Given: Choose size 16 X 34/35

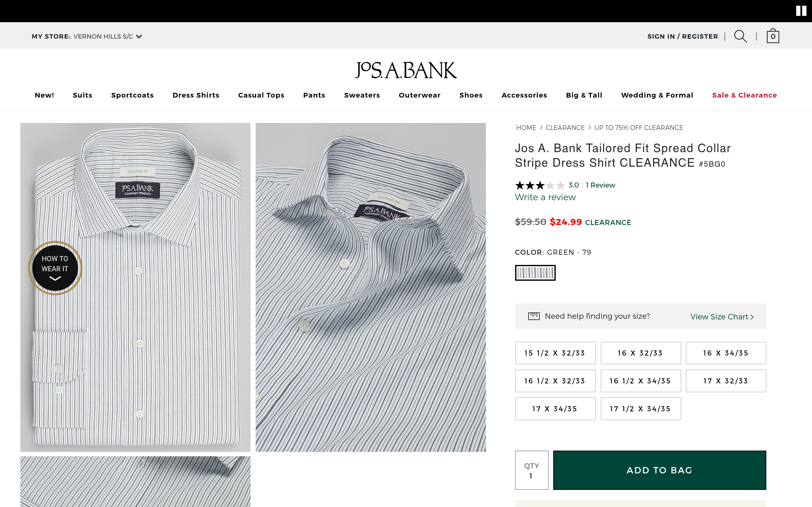Looking at the screenshot, I should 726,353.
